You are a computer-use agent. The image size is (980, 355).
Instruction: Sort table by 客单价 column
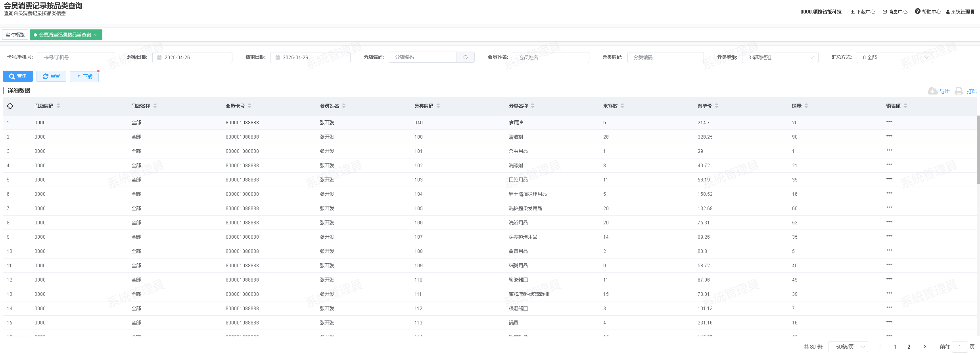pyautogui.click(x=717, y=106)
